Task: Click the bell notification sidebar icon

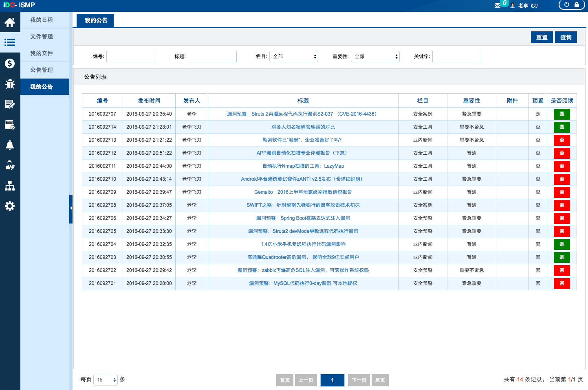Action: (10, 145)
